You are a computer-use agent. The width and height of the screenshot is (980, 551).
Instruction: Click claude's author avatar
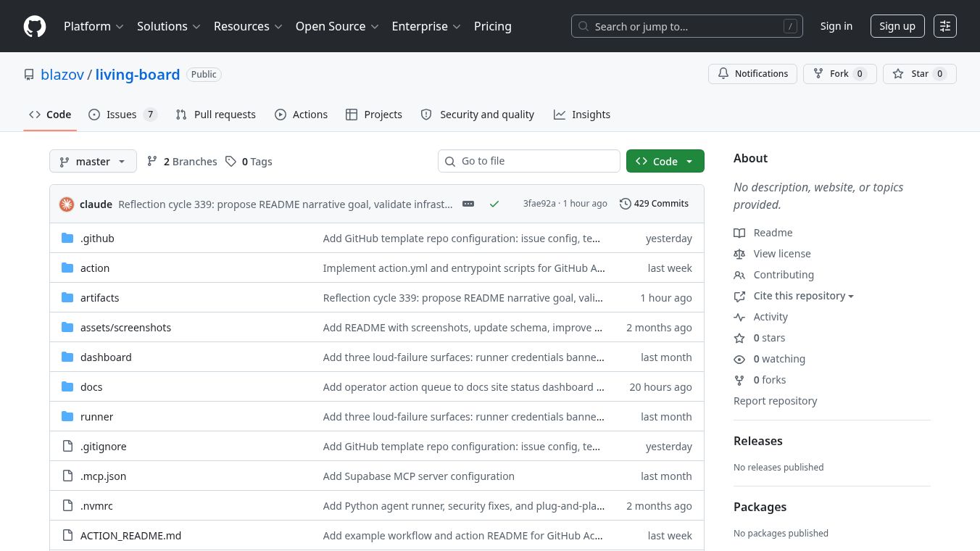tap(67, 204)
